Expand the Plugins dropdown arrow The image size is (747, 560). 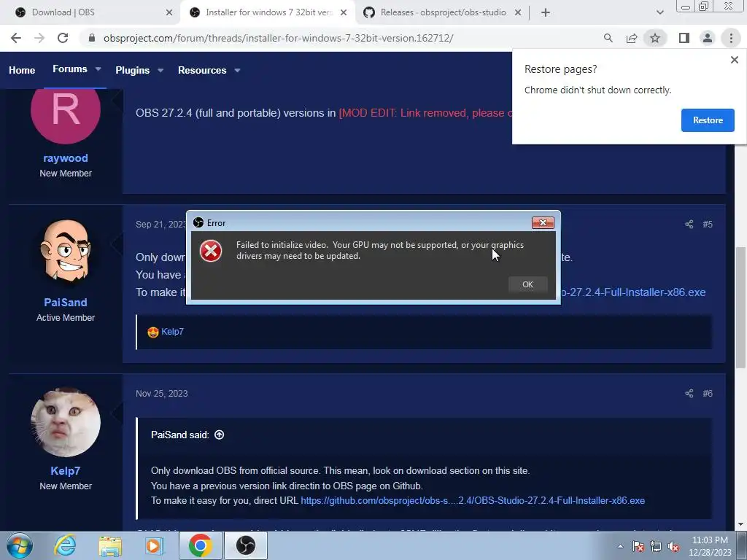pyautogui.click(x=160, y=71)
